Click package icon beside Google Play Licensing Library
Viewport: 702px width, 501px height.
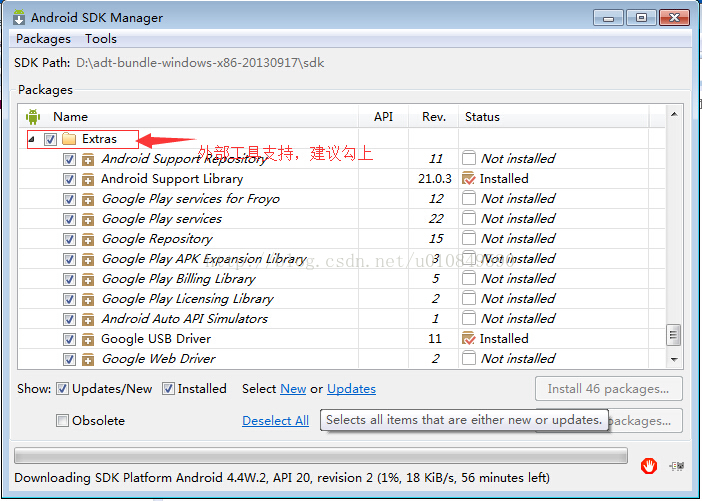(88, 299)
